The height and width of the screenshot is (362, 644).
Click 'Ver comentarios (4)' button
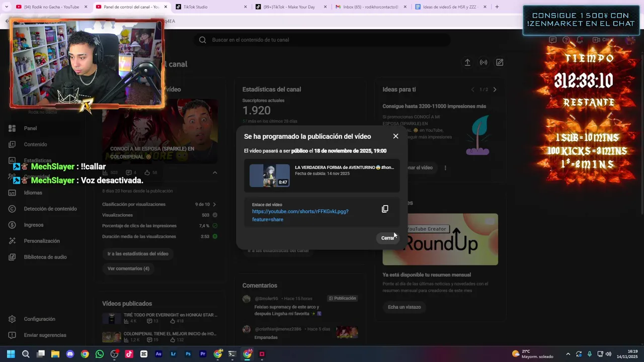pos(128,268)
